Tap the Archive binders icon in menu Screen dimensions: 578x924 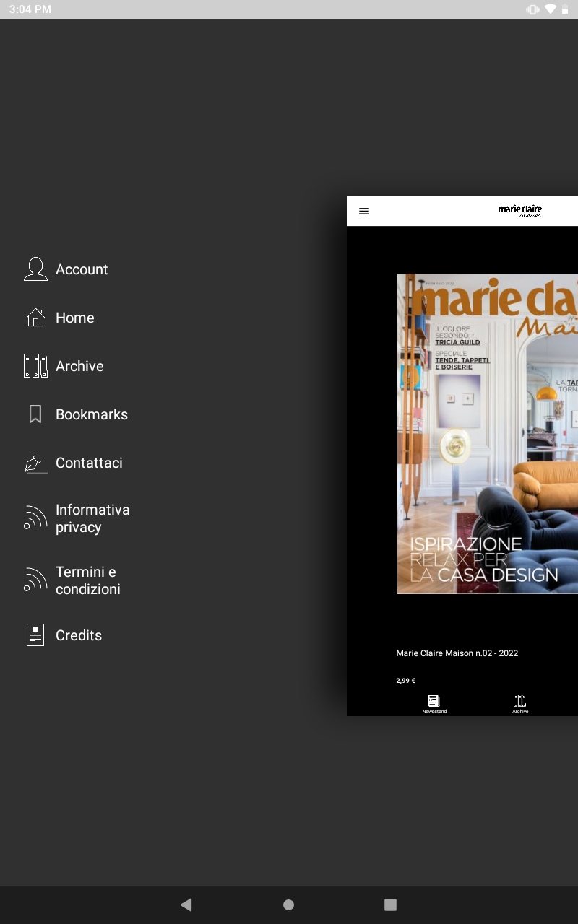tap(35, 366)
